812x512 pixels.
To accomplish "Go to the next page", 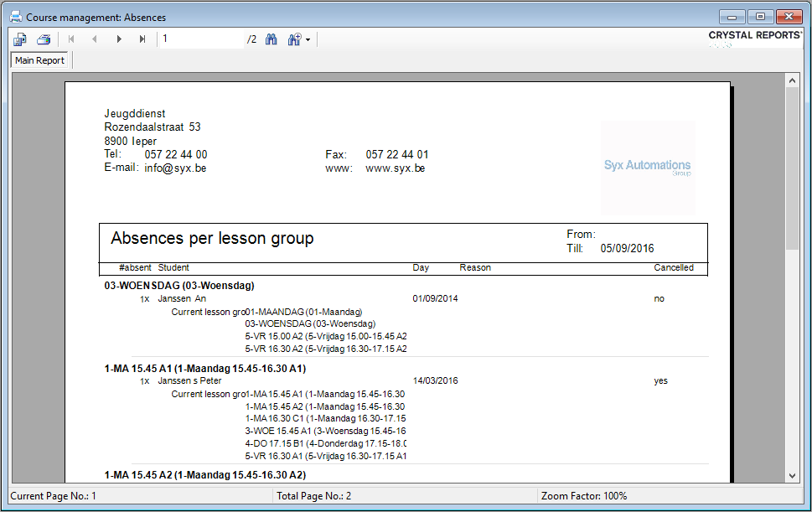I will tap(119, 39).
